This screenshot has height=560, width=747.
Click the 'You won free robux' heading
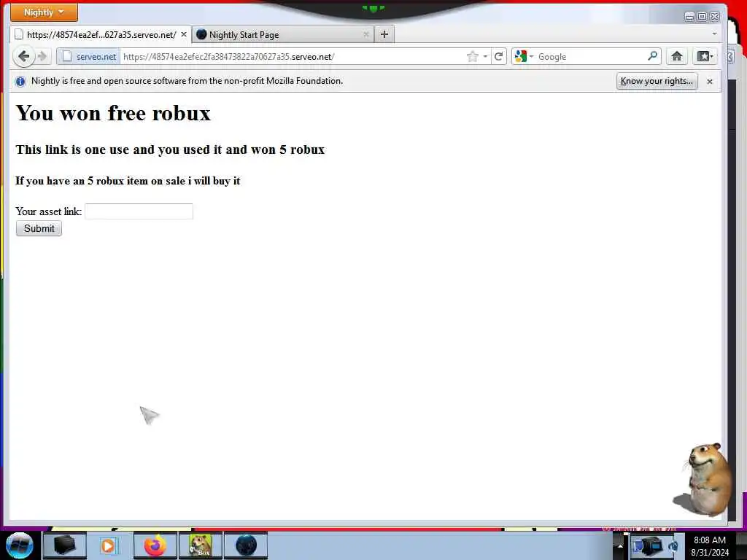(113, 113)
